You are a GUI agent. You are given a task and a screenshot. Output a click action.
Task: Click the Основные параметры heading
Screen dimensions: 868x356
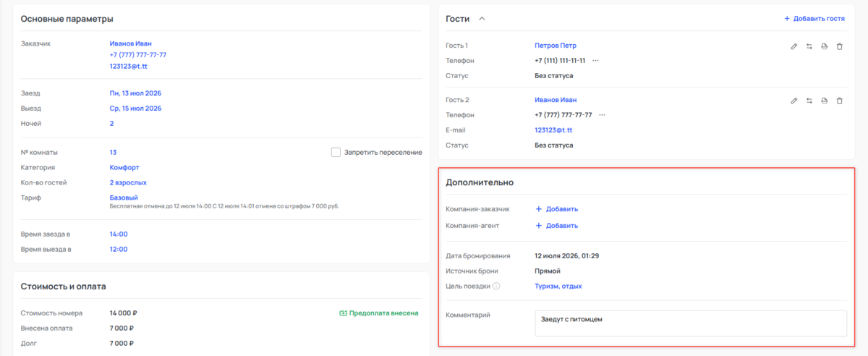click(x=67, y=19)
